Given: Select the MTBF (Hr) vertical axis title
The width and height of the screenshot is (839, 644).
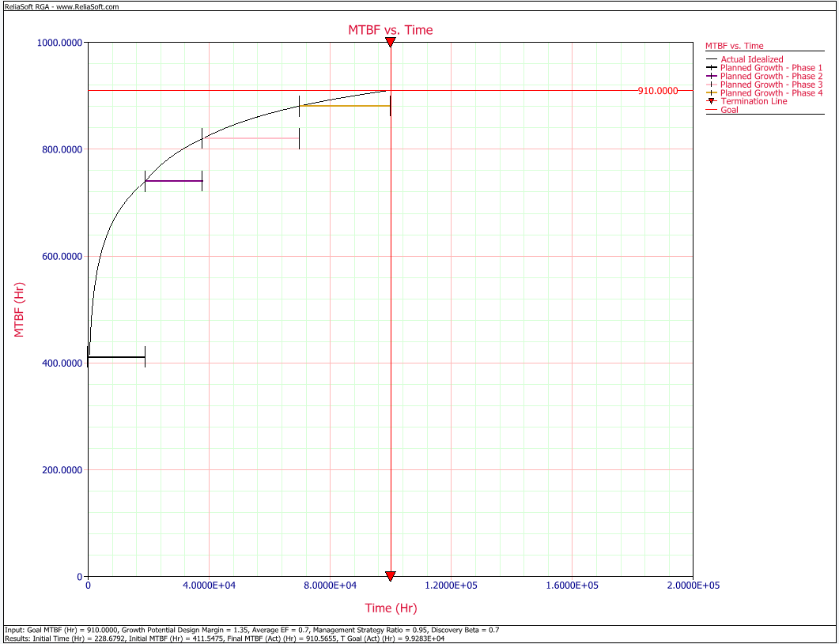Looking at the screenshot, I should pyautogui.click(x=18, y=309).
